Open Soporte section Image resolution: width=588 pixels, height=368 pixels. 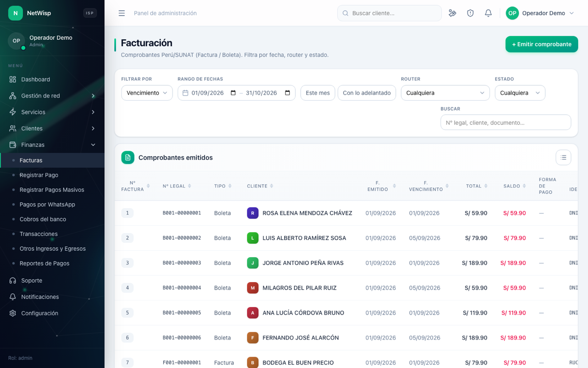[x=52, y=281]
